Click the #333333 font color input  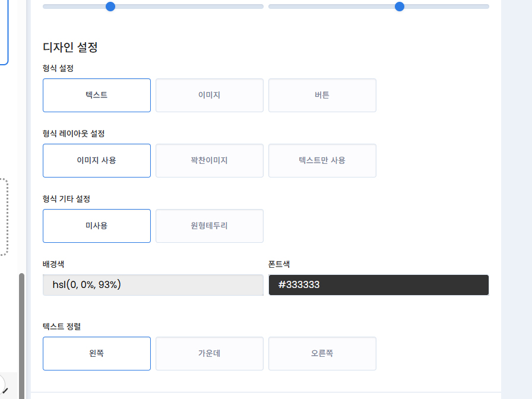378,285
